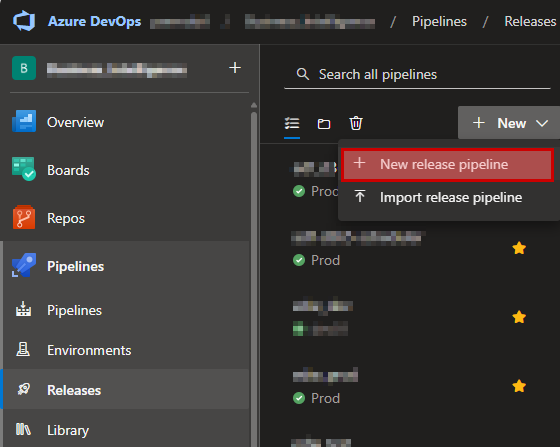
Task: Choose New release pipeline
Action: 447,165
